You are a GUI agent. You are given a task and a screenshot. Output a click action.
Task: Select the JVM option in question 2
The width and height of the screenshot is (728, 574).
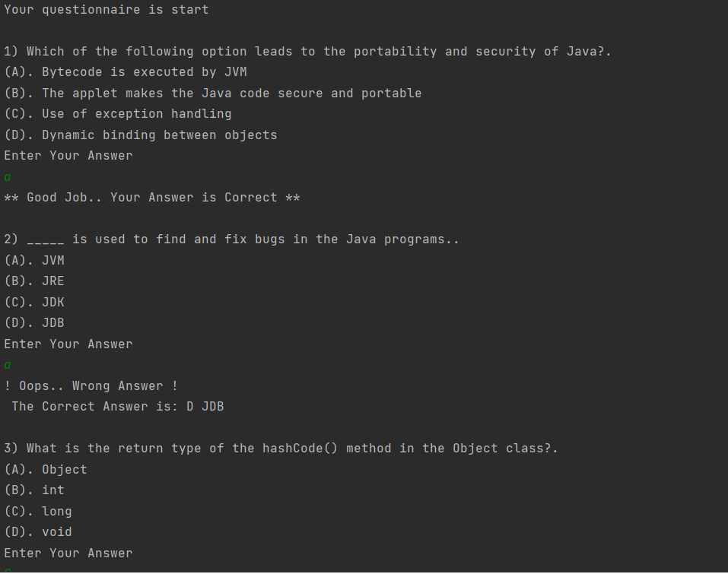pos(34,261)
